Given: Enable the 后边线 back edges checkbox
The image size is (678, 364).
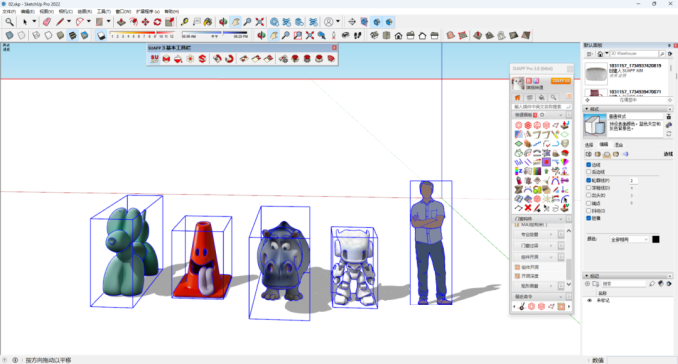Looking at the screenshot, I should (588, 172).
